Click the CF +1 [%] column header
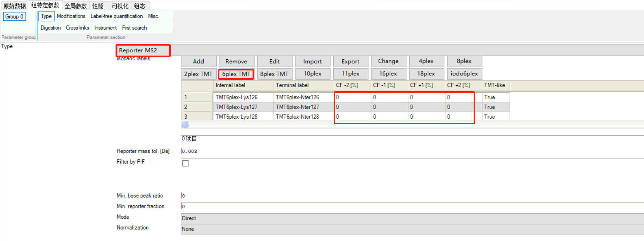Viewport: 644px width, 241px height. [427, 85]
